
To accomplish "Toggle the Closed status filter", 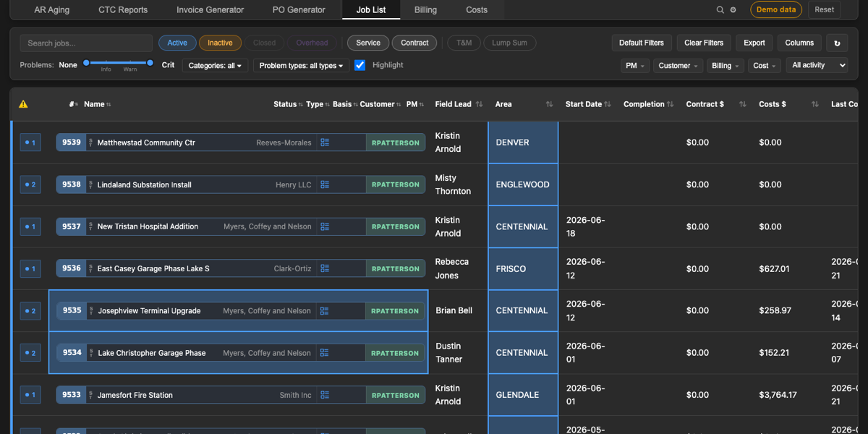I will click(x=264, y=43).
